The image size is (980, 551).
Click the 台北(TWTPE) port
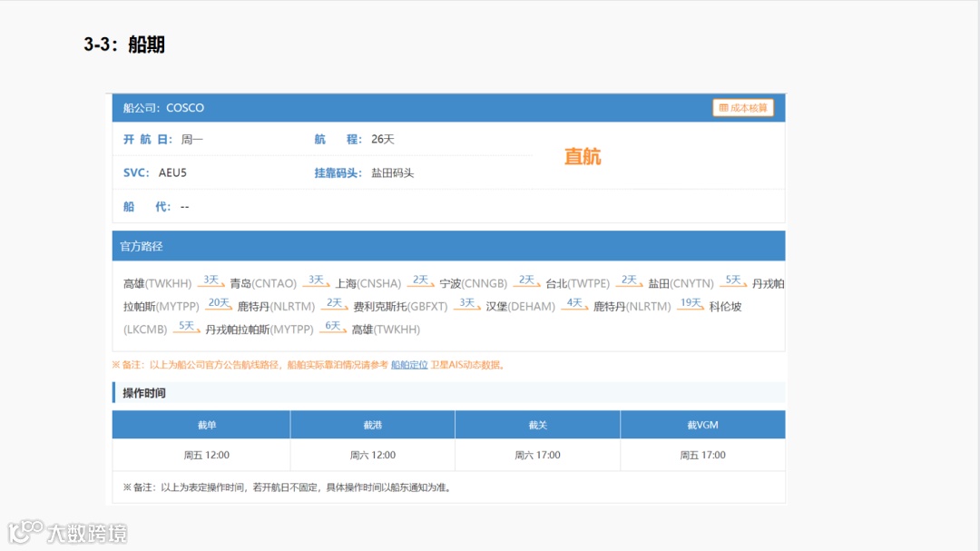(x=577, y=283)
